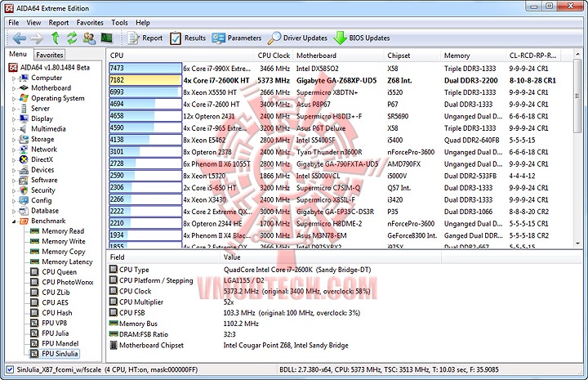Screen dimensions: 588x380
Task: Refresh using the green circular arrows icon
Action: click(72, 38)
